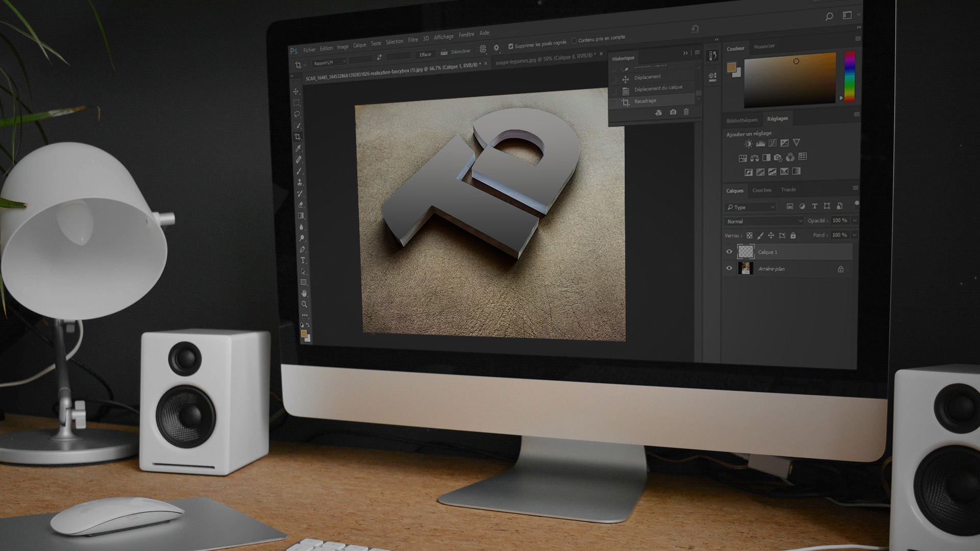The height and width of the screenshot is (551, 980).
Task: Toggle lock image pixels brush icon
Action: pos(761,236)
